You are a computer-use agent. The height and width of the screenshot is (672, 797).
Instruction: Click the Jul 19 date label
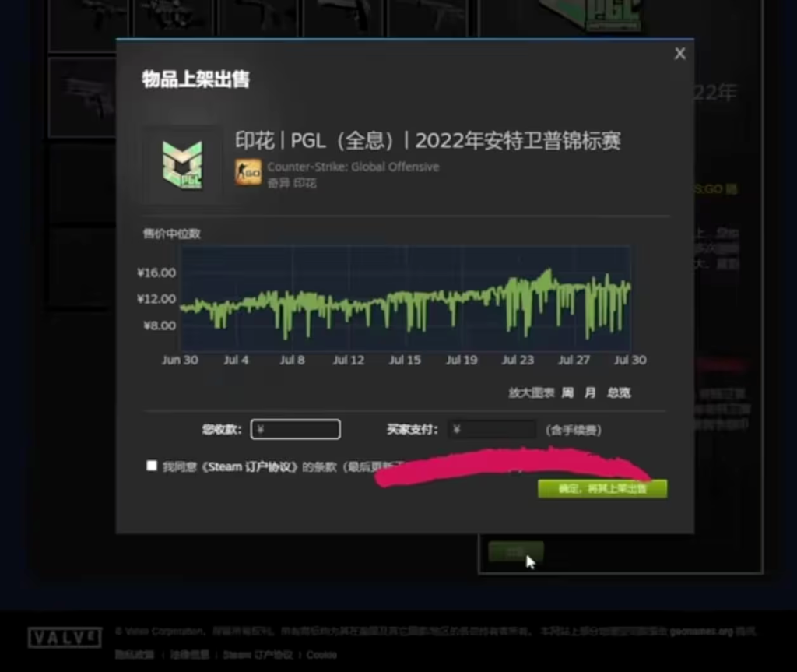tap(462, 361)
